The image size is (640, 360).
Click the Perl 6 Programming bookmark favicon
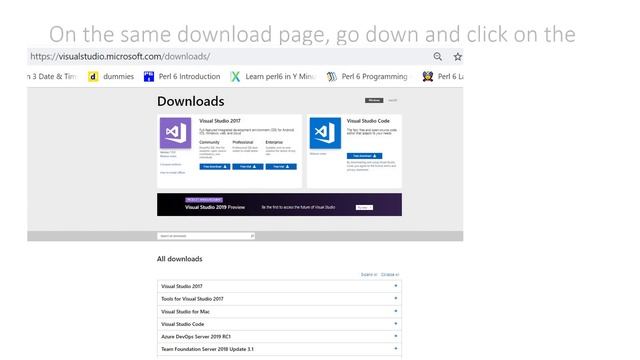[x=331, y=76]
